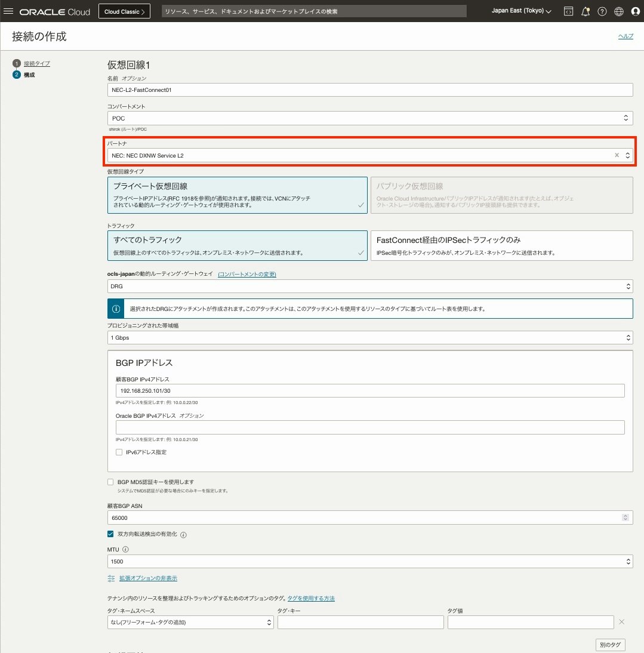
Task: Open the コンパートメント dropdown showing POC
Action: [x=370, y=118]
